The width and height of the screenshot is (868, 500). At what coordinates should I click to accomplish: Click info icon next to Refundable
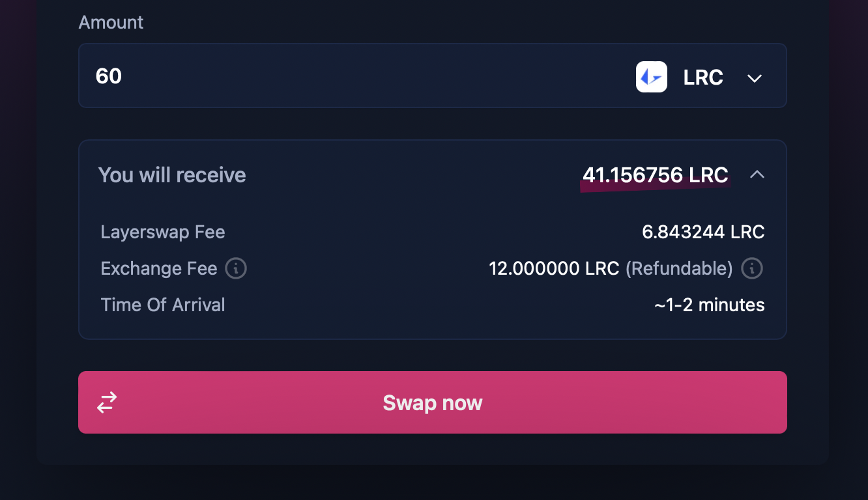752,268
